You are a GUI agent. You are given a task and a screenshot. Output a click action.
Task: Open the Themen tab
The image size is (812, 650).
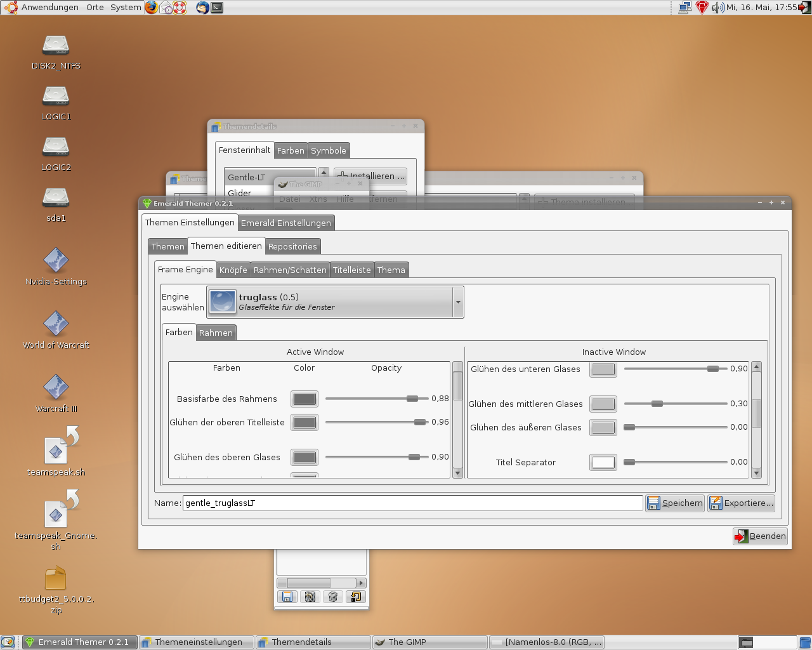pos(168,246)
